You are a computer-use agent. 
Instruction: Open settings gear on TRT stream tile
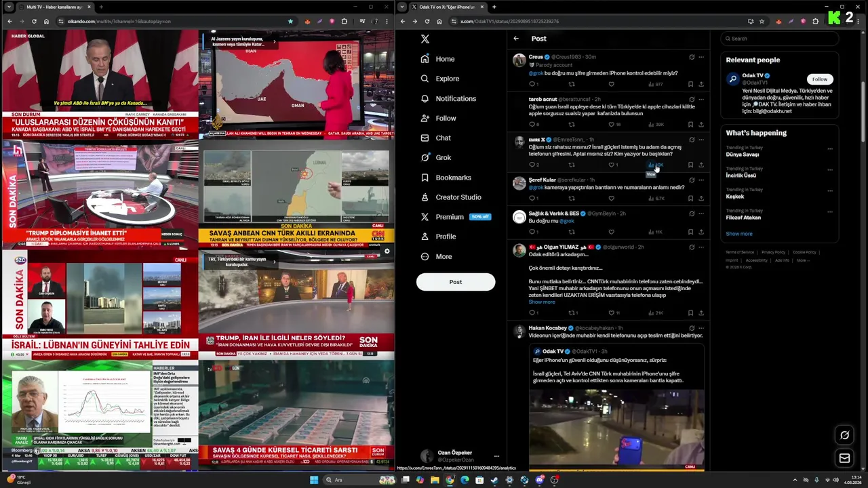click(387, 251)
